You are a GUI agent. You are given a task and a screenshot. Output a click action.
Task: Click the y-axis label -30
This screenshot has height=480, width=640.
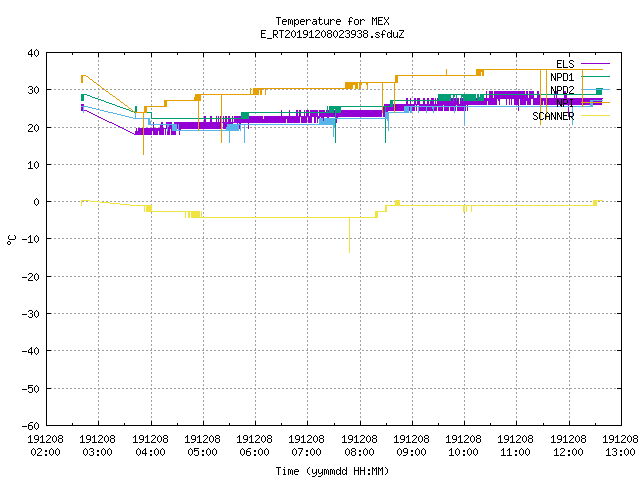coord(31,314)
